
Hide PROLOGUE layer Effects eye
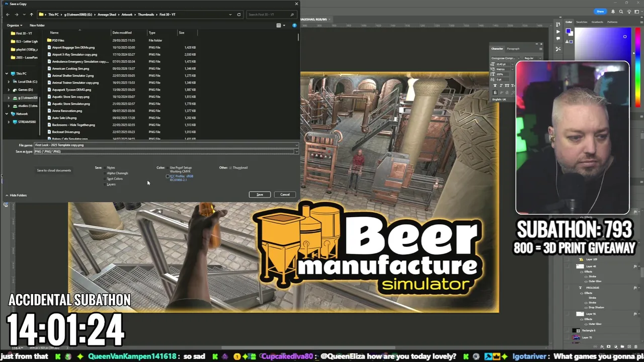coord(582,293)
